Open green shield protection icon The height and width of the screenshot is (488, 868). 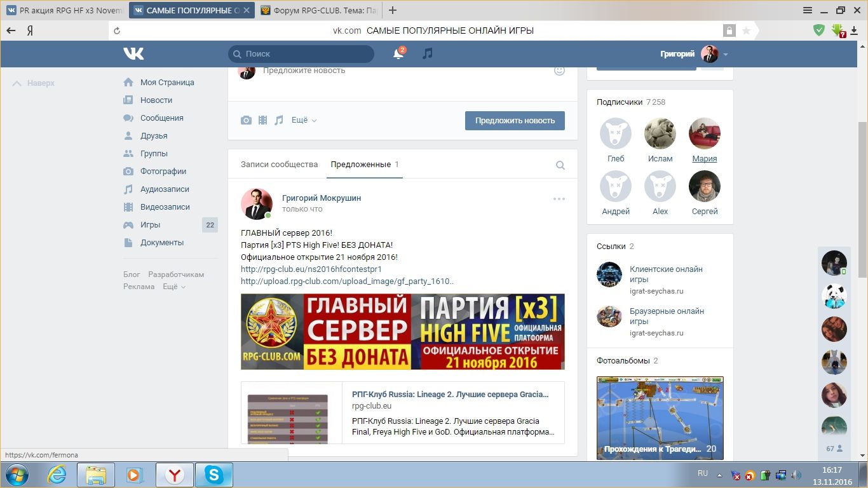(819, 30)
